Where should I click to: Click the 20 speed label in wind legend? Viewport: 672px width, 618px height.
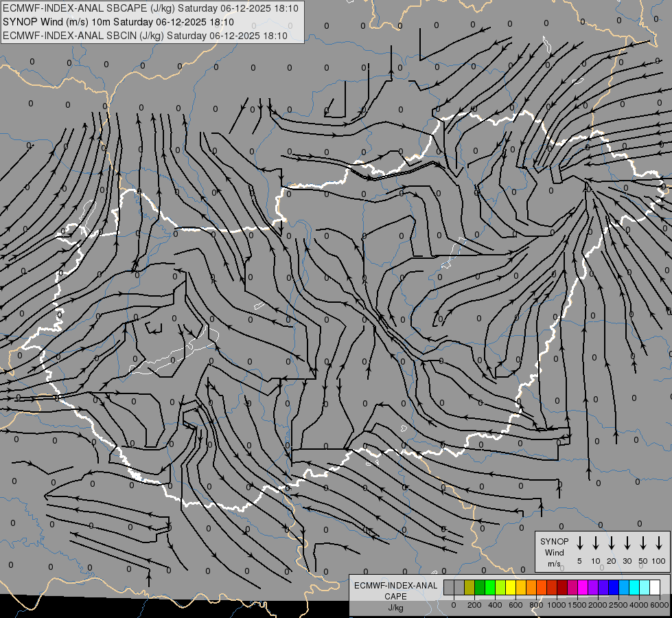coord(611,561)
